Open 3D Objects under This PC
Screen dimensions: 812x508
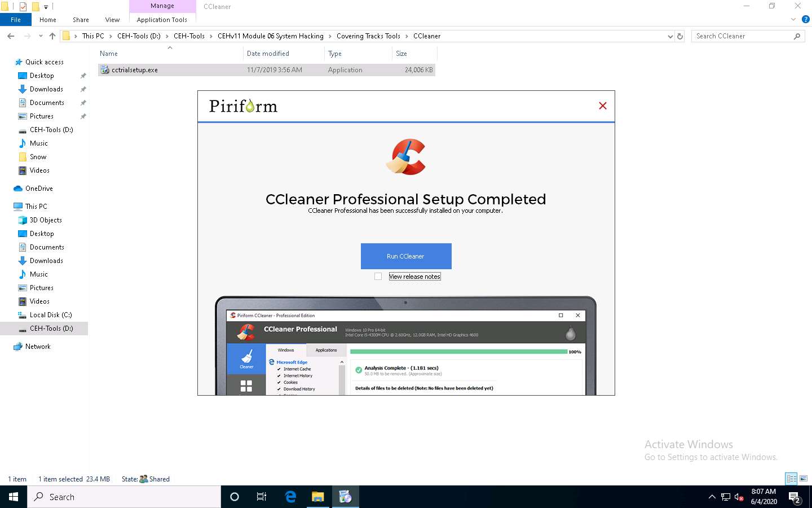[x=46, y=220]
